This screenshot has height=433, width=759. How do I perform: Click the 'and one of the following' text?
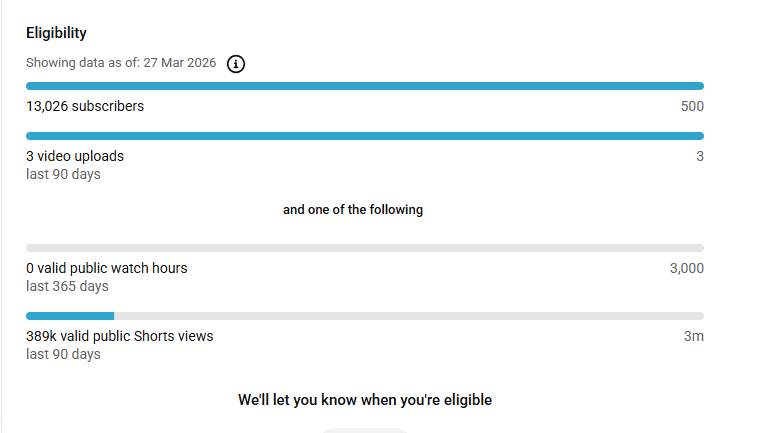[x=353, y=210]
